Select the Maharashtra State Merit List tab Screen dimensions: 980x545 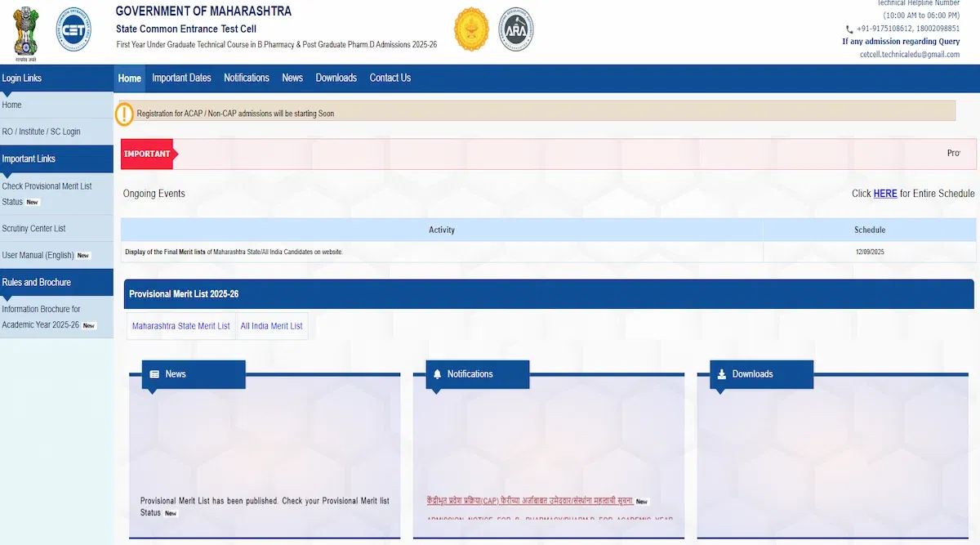coord(181,326)
